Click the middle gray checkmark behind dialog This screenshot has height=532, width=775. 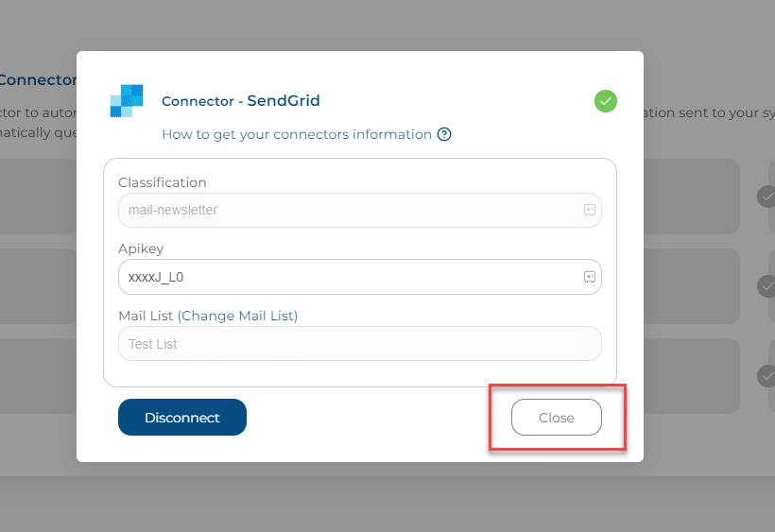pos(766,286)
